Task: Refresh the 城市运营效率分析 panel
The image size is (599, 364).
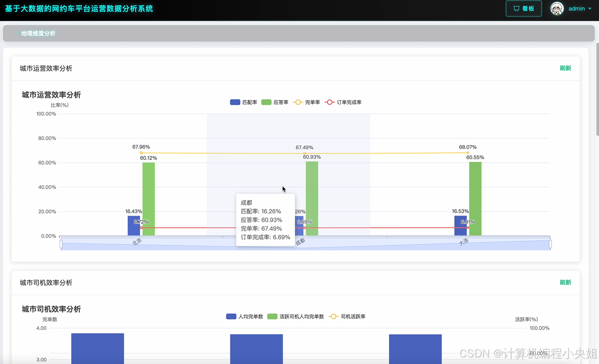Action: [565, 68]
